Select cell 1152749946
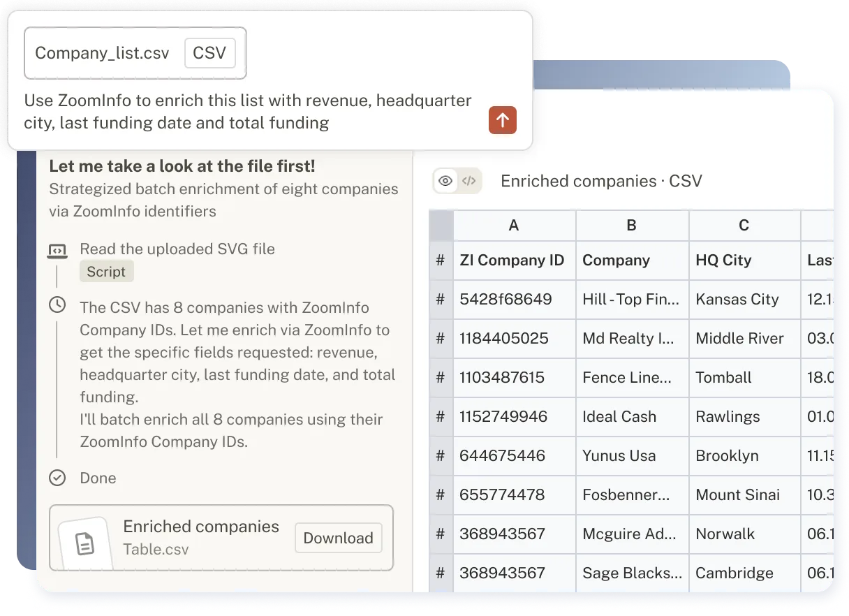The width and height of the screenshot is (849, 616). pyautogui.click(x=514, y=417)
